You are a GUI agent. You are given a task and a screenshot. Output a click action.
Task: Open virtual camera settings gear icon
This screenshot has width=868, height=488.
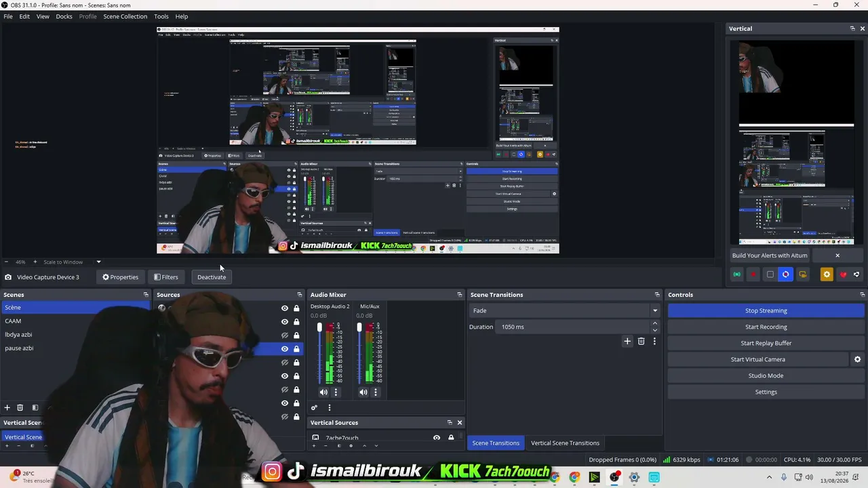[857, 359]
